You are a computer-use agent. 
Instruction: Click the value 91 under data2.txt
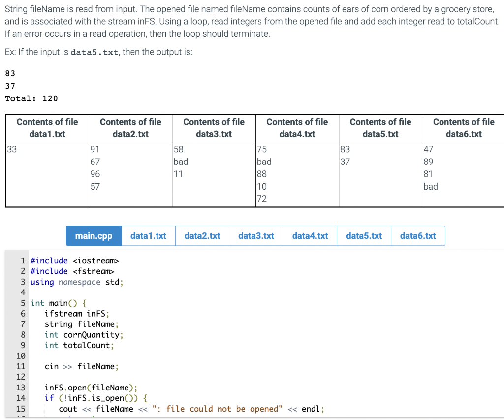click(94, 149)
